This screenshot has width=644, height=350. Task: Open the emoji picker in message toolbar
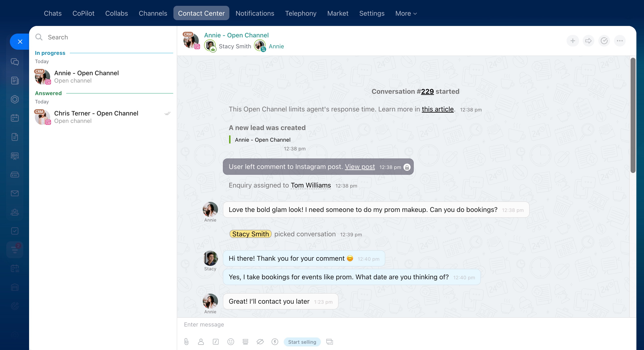click(230, 342)
